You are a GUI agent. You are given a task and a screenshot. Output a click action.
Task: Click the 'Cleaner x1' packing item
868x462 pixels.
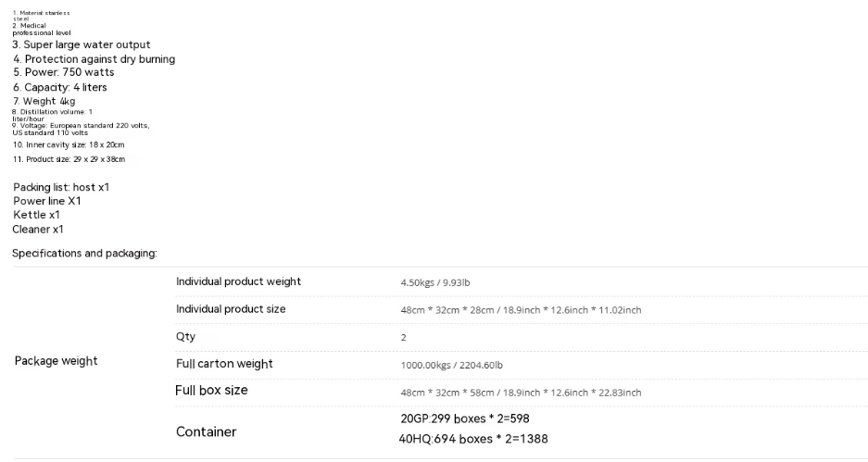point(38,230)
